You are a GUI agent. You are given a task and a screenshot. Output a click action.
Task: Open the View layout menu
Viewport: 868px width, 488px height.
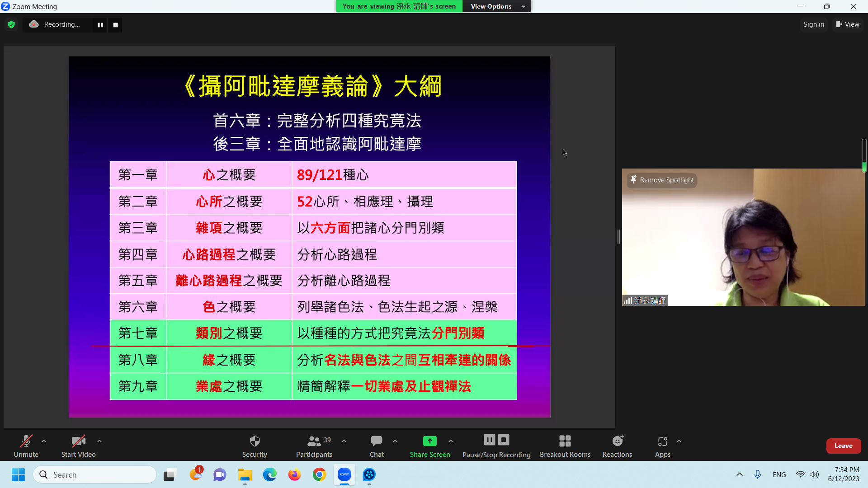pos(848,24)
